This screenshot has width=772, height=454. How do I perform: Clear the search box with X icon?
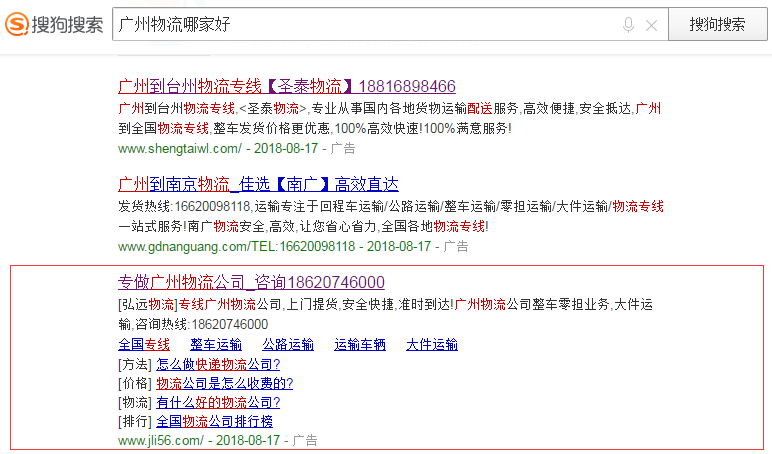tap(651, 25)
